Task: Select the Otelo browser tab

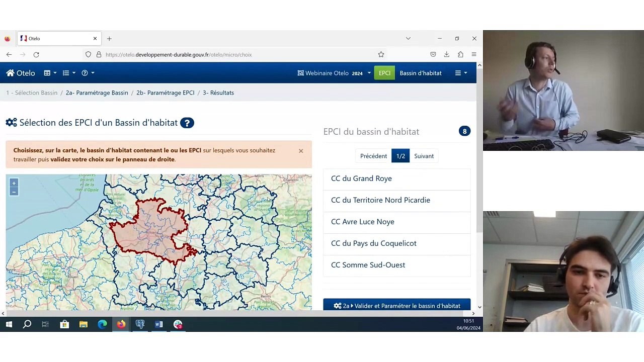Action: pyautogui.click(x=58, y=38)
